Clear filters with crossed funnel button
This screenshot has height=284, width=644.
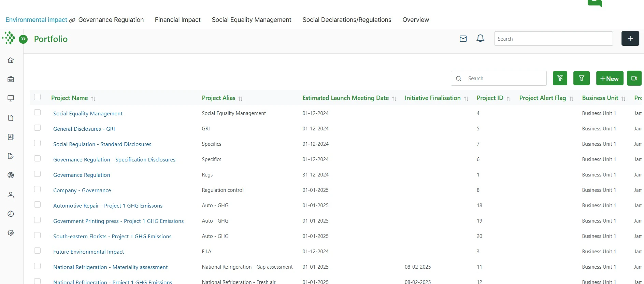[x=560, y=78]
